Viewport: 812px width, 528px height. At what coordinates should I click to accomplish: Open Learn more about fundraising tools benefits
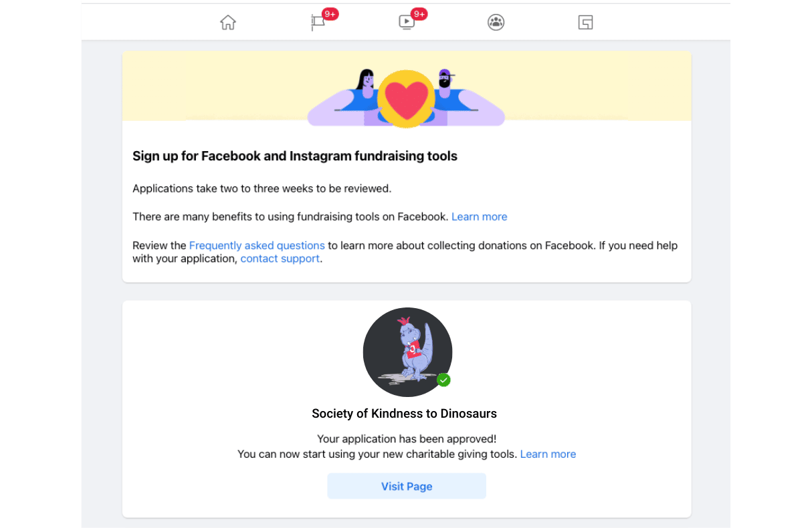[x=480, y=217]
